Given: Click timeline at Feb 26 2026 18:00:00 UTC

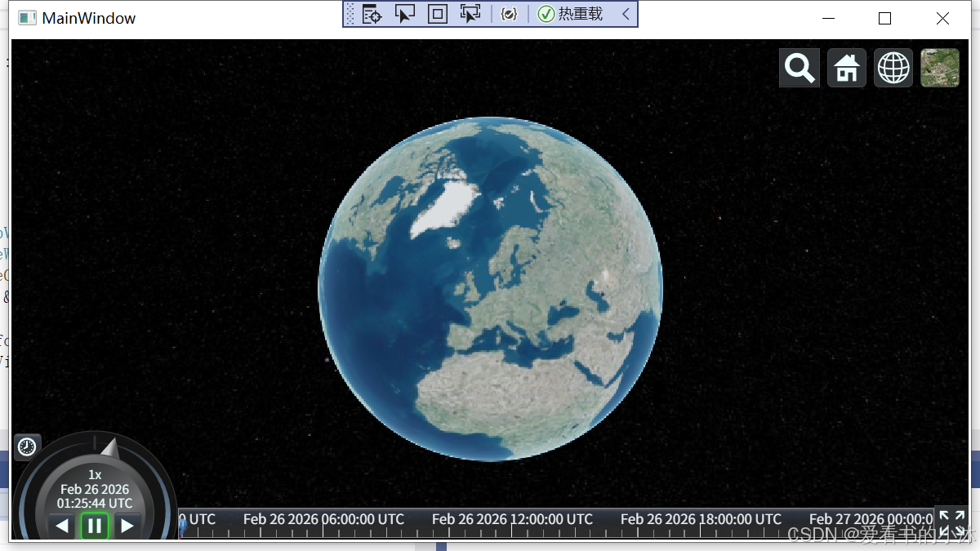Looking at the screenshot, I should coord(701,519).
